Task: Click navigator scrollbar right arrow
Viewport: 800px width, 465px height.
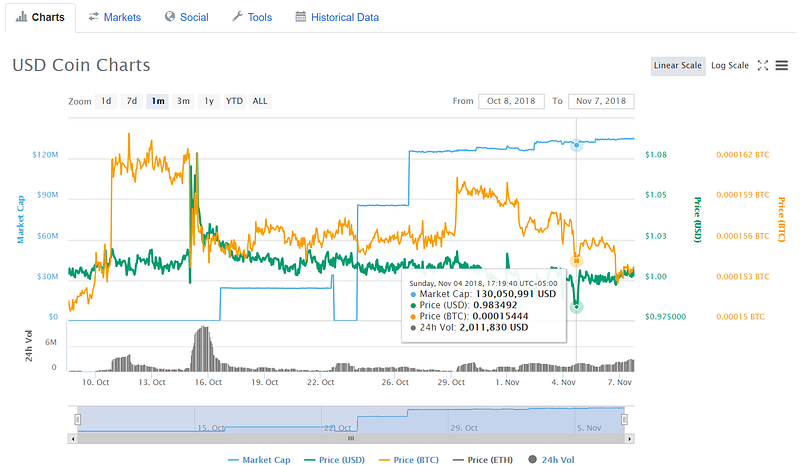Action: (x=630, y=438)
